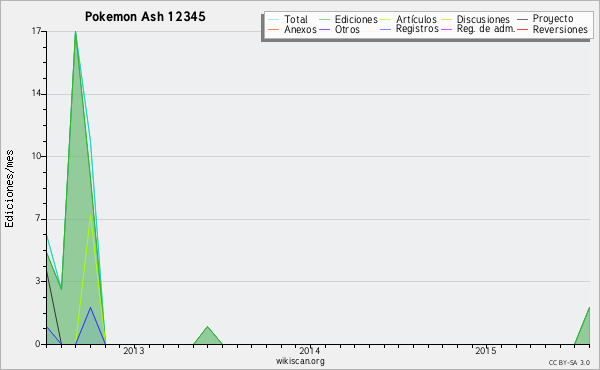Screen dimensions: 600x370
Task: Click the CC BY-SA 3.0 license text
Action: 569,362
